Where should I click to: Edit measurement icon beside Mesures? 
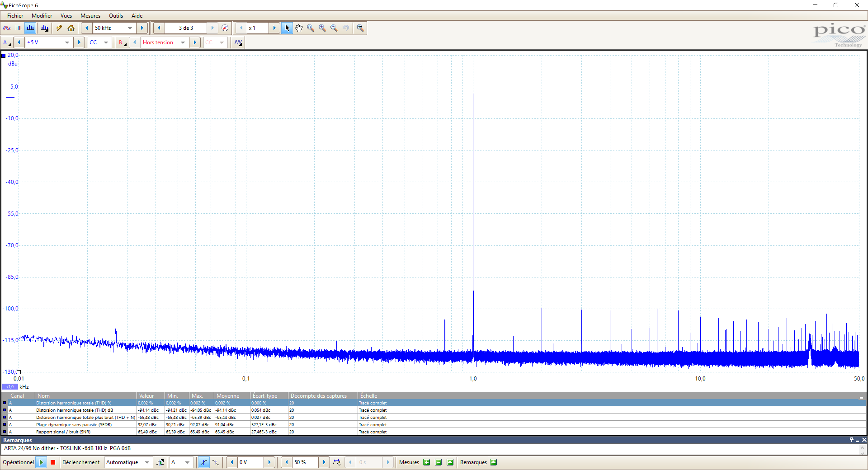tap(450, 462)
